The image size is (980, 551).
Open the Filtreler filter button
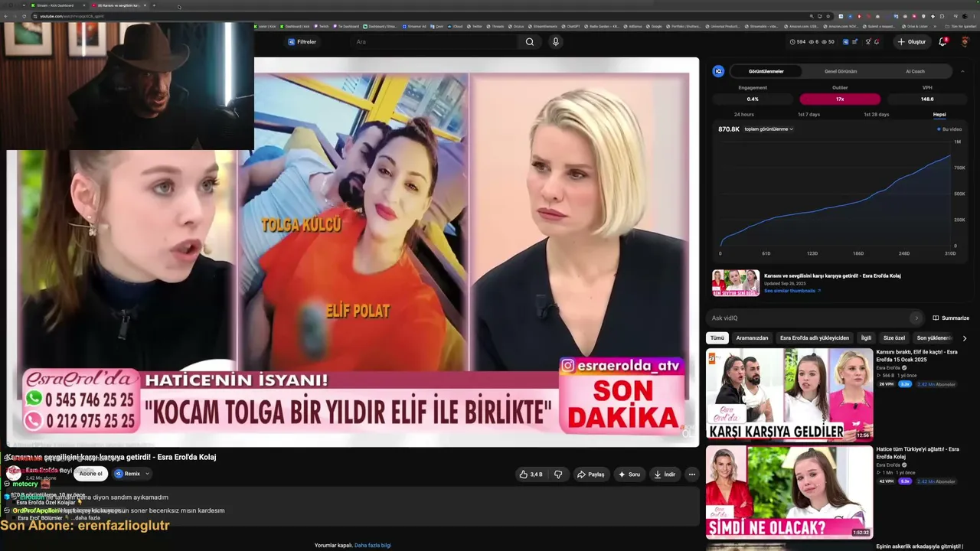[x=302, y=42]
